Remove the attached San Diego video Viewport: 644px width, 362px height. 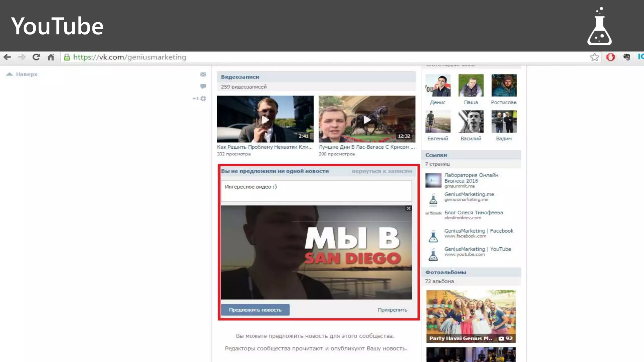(408, 208)
